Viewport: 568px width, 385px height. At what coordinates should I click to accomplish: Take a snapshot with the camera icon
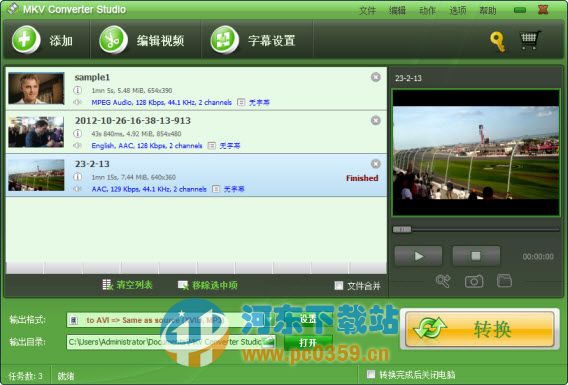point(474,281)
